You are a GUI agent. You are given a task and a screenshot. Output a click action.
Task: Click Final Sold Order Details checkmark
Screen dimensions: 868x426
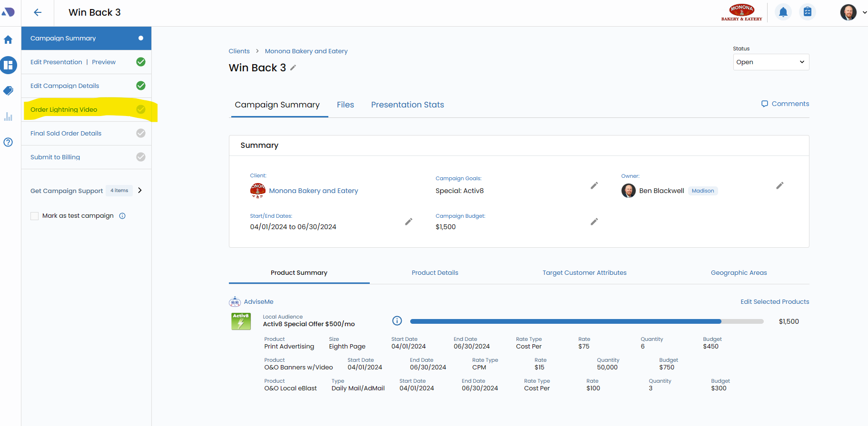pos(141,133)
